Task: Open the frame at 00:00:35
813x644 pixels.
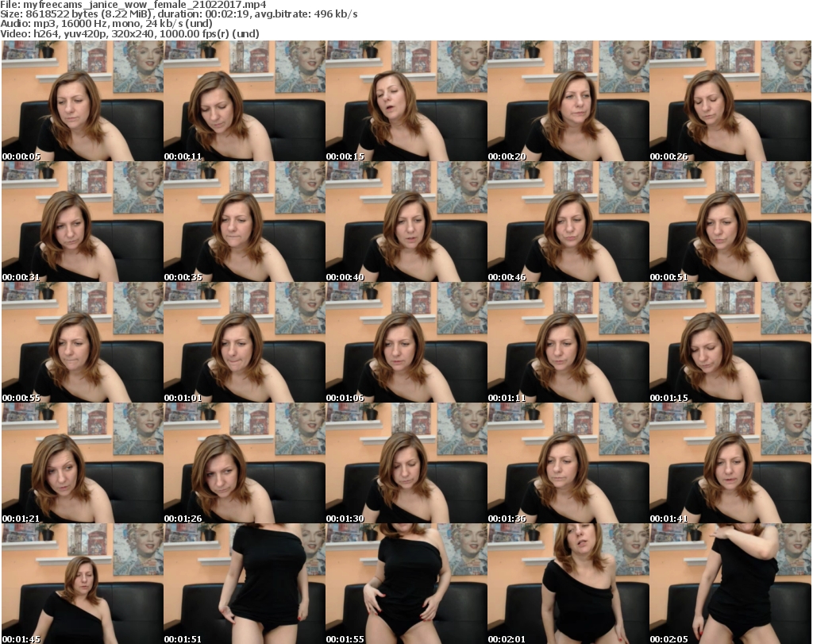Action: pos(245,222)
